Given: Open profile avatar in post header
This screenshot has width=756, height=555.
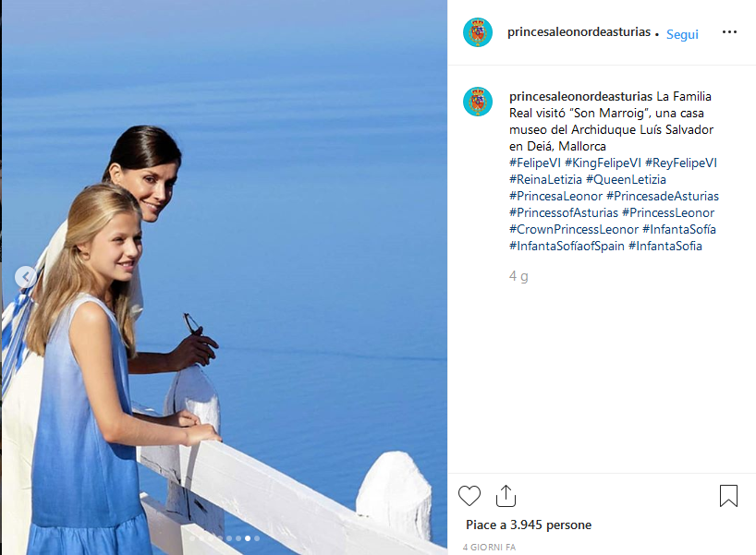Looking at the screenshot, I should 477,32.
